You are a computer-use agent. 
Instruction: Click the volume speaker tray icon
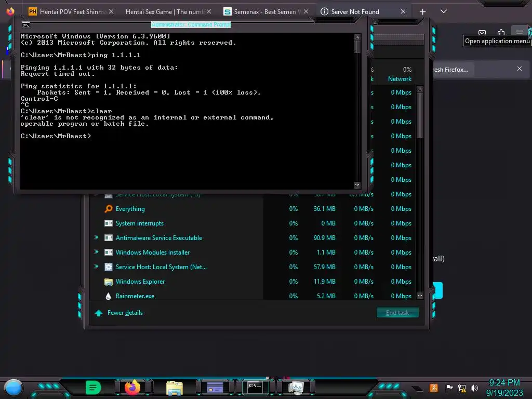(x=474, y=388)
